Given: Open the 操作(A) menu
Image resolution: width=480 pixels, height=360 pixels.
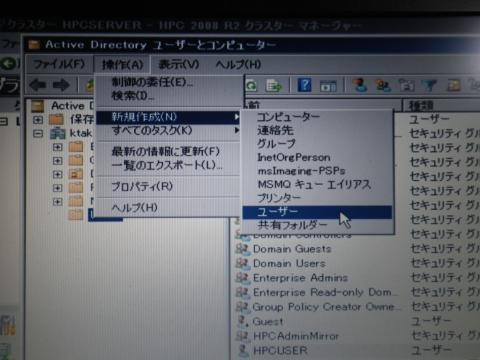Looking at the screenshot, I should 122,64.
